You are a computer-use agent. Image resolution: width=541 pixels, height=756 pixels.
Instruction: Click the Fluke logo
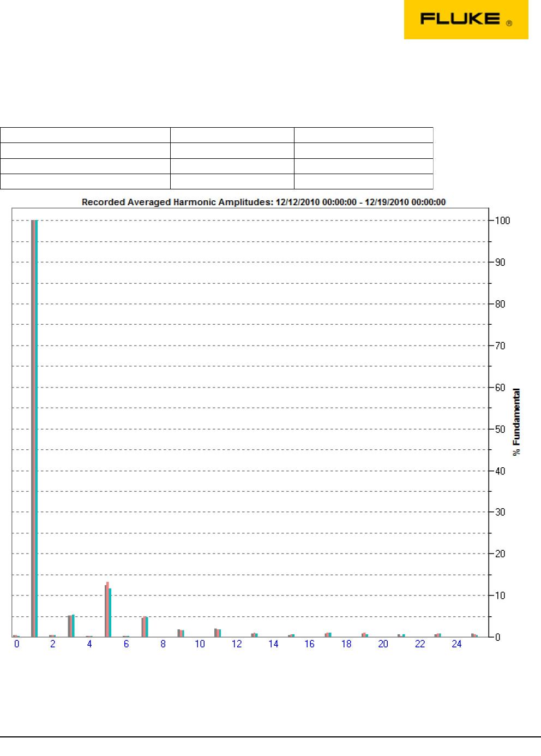point(466,20)
